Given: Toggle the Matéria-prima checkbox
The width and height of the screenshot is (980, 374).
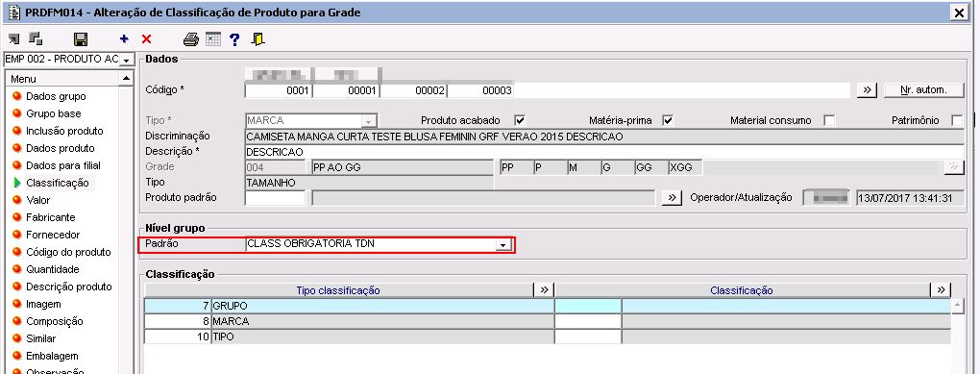Looking at the screenshot, I should (x=668, y=120).
